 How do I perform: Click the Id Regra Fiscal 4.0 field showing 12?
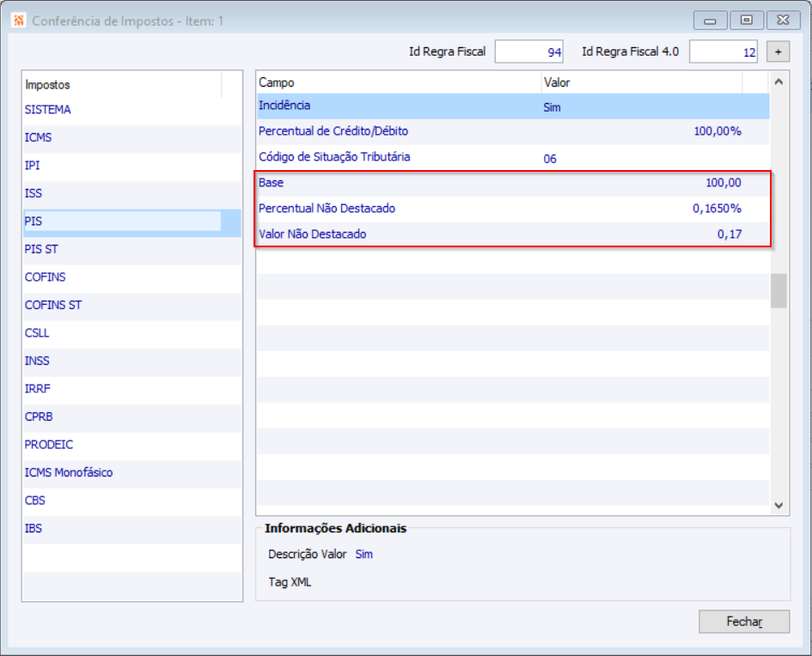pos(723,52)
